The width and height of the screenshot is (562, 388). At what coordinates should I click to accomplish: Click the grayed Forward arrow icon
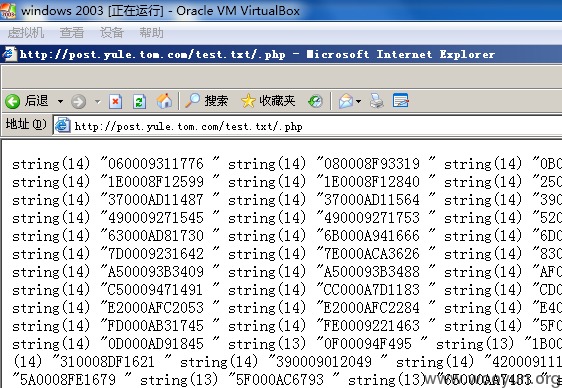point(78,102)
